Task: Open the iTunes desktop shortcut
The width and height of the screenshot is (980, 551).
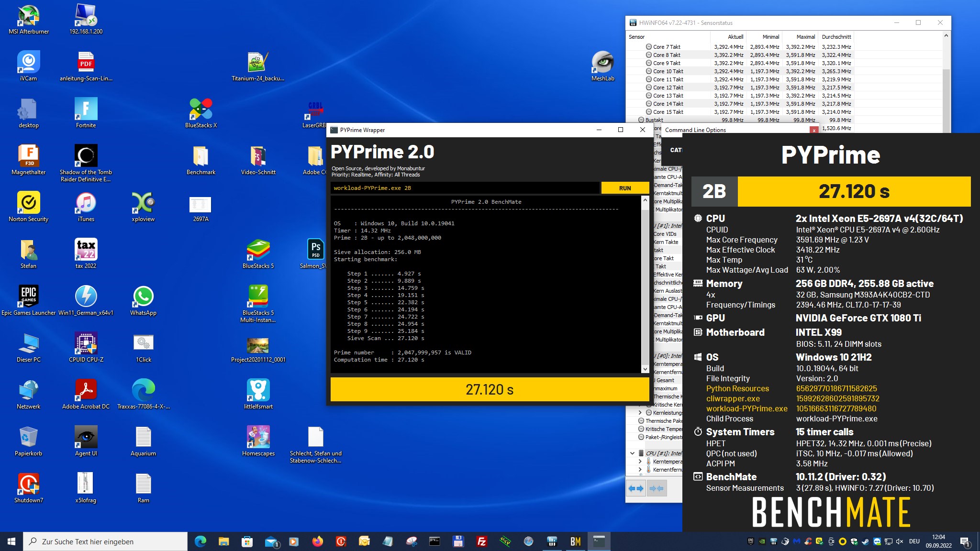Action: click(86, 207)
